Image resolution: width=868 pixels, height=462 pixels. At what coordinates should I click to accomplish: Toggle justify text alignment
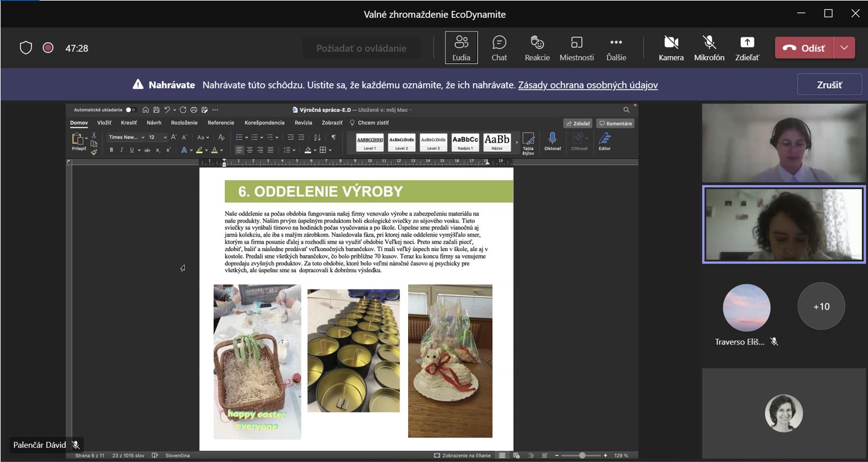click(271, 150)
